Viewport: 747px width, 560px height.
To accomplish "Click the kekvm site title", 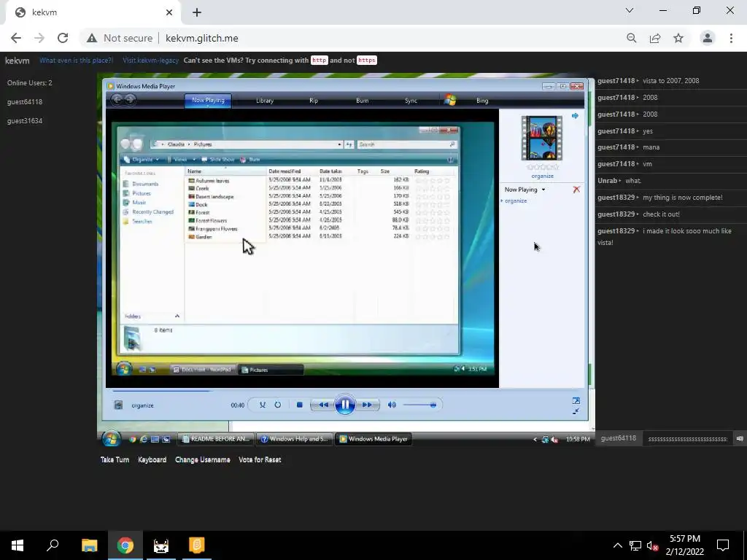I will pos(18,61).
